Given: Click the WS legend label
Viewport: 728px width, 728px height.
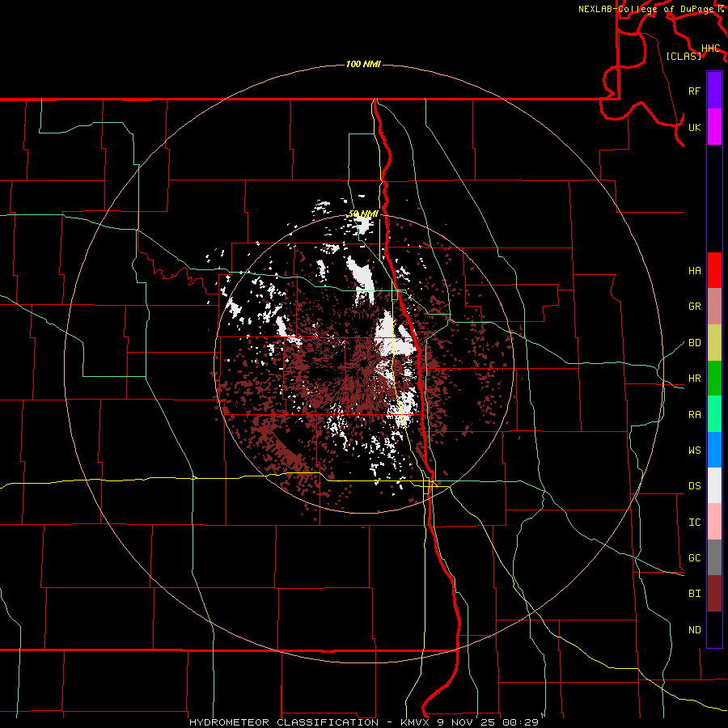Looking at the screenshot, I should tap(694, 450).
